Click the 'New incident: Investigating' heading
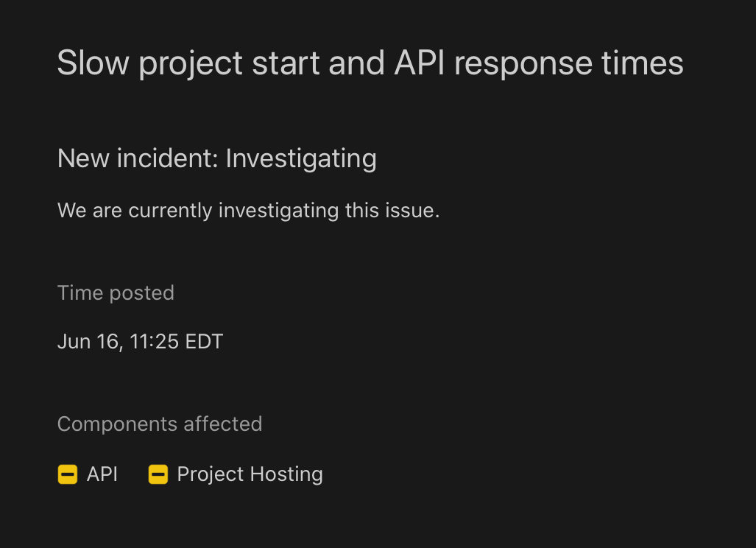The image size is (756, 548). pos(217,159)
